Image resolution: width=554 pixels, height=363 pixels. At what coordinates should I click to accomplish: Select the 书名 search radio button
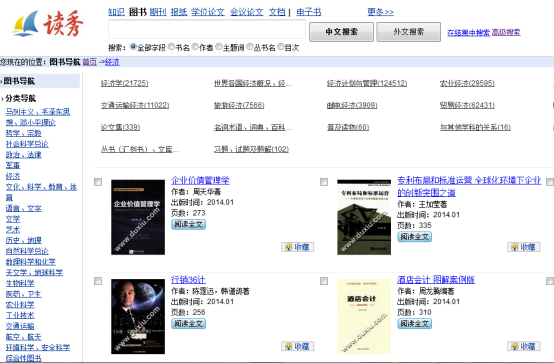[172, 47]
